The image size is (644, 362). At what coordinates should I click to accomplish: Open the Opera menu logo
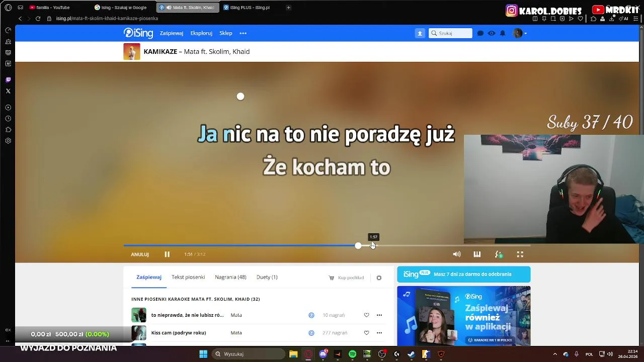point(8,8)
